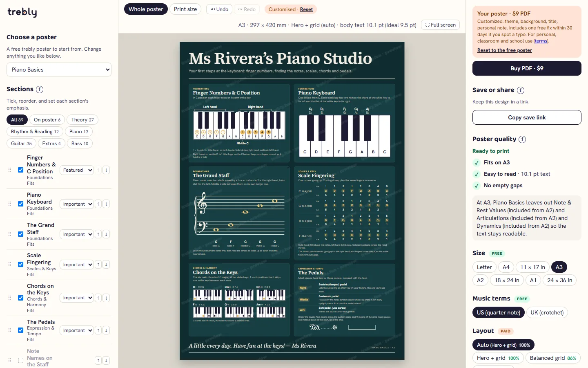Move Scale Fingering section down
Screen dimensions: 588x368
[106, 265]
